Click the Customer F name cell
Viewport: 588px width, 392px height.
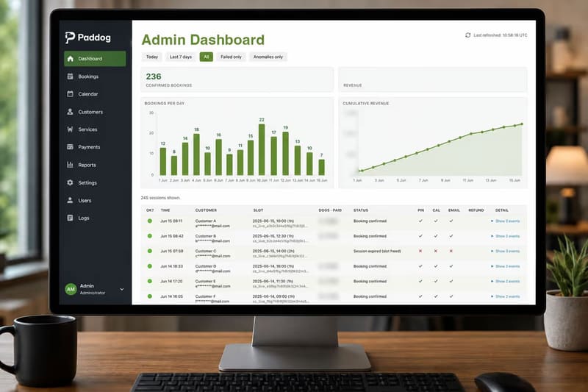click(206, 296)
